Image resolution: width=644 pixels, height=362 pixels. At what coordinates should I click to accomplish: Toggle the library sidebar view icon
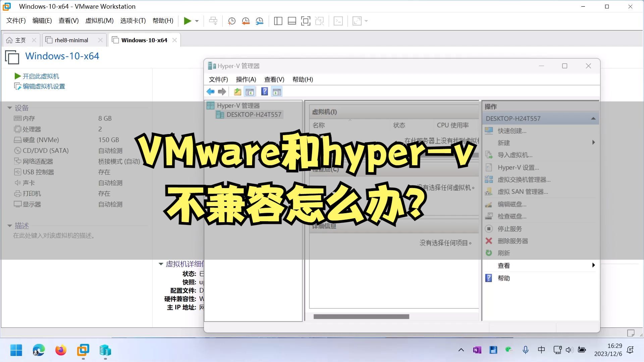tap(278, 21)
